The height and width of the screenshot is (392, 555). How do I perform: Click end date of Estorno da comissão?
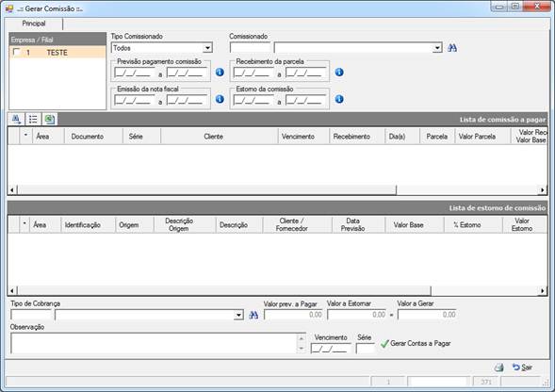click(305, 100)
